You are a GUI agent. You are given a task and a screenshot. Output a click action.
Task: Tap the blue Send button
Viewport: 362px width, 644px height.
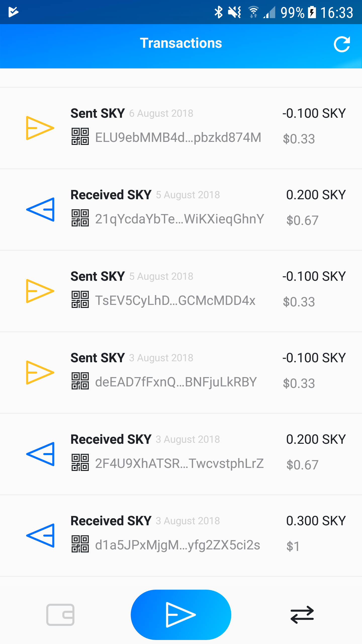click(x=181, y=615)
